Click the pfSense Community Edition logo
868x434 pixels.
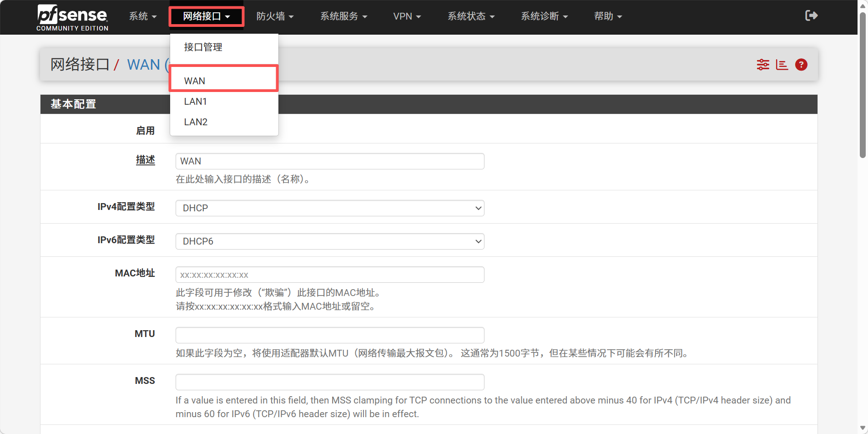coord(72,17)
